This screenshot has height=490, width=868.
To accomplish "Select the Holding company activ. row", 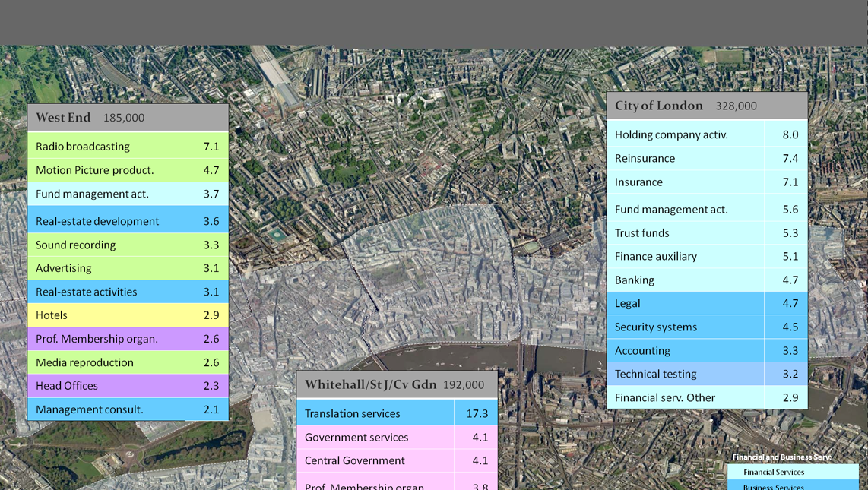I will (684, 134).
